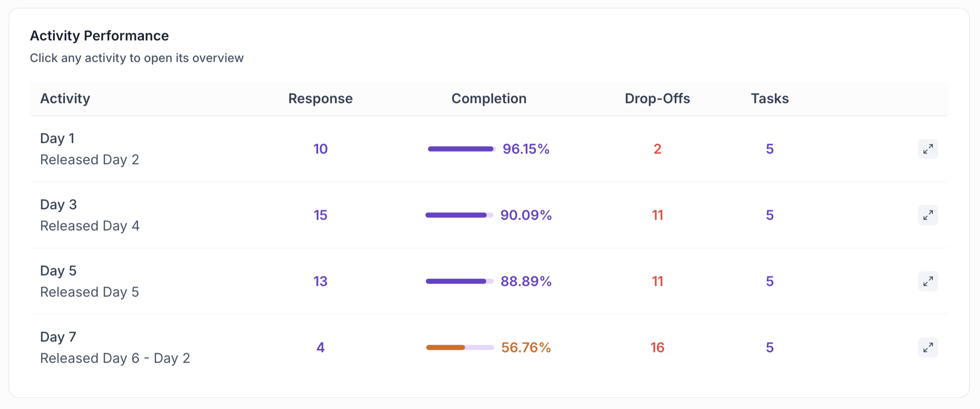Click "Released Day 6 - Day 2" subtitle
Viewport: 980px width, 409px height.
click(x=115, y=358)
